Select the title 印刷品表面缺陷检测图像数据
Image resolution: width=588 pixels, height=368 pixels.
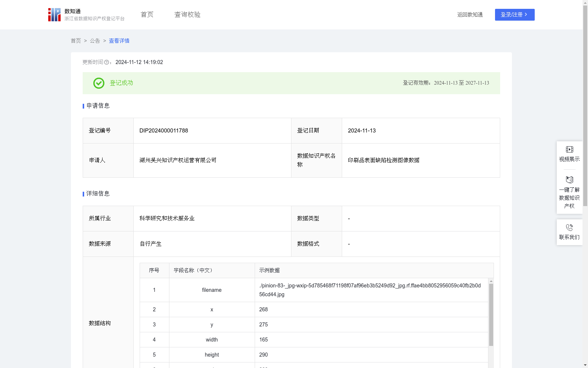tap(384, 160)
